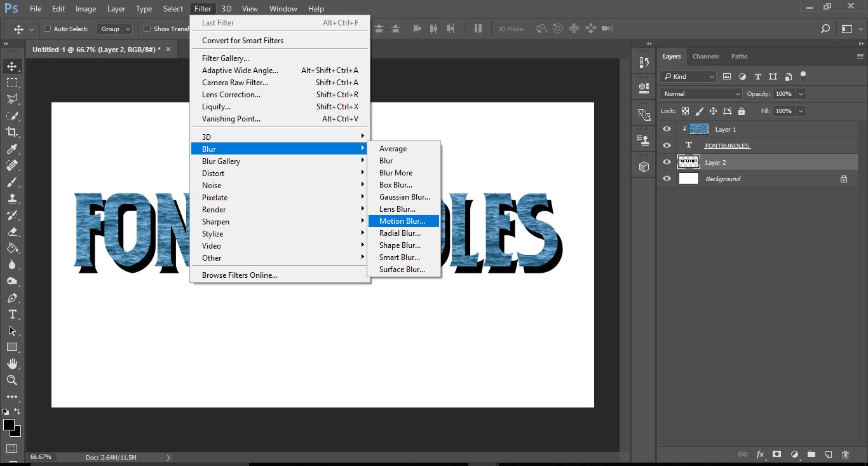Select the Crop tool
The height and width of the screenshot is (466, 868).
click(12, 132)
